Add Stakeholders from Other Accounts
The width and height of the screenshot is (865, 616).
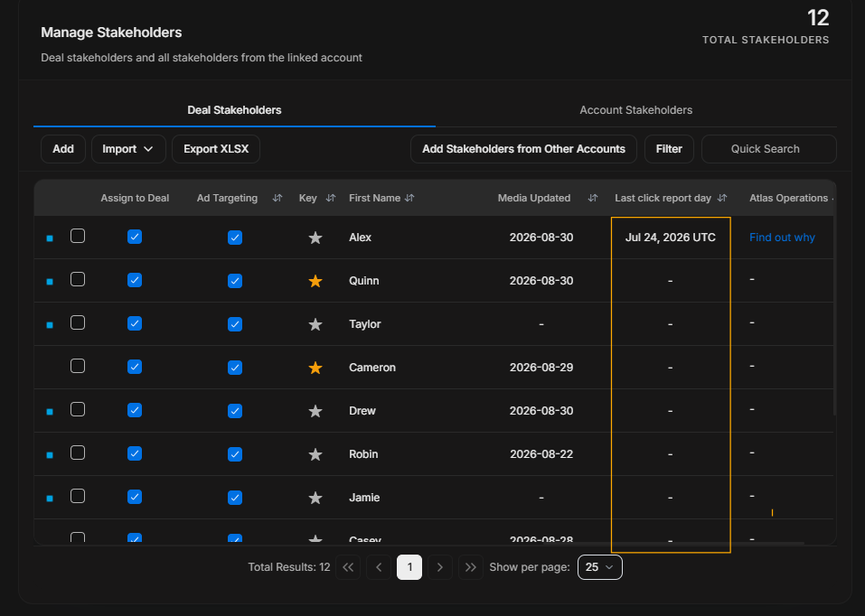point(523,149)
